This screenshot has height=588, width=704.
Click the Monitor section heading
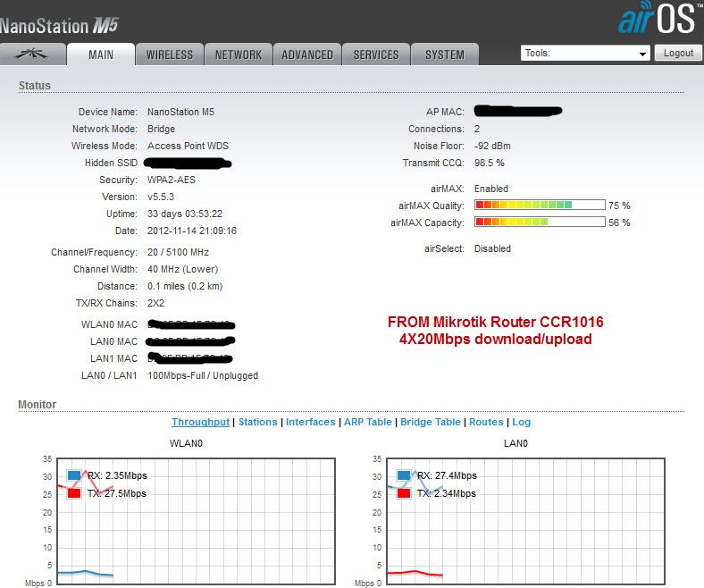click(x=38, y=404)
